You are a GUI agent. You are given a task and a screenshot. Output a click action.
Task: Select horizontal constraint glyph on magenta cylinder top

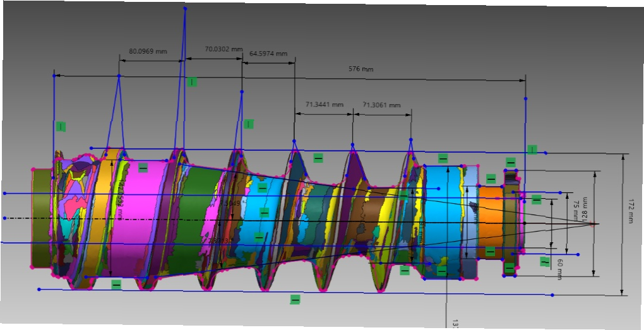tap(143, 168)
